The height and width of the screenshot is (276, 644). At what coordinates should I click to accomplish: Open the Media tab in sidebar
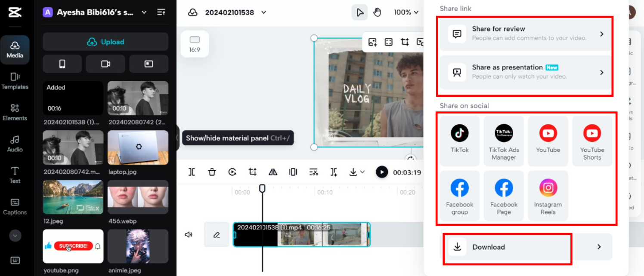[x=15, y=49]
